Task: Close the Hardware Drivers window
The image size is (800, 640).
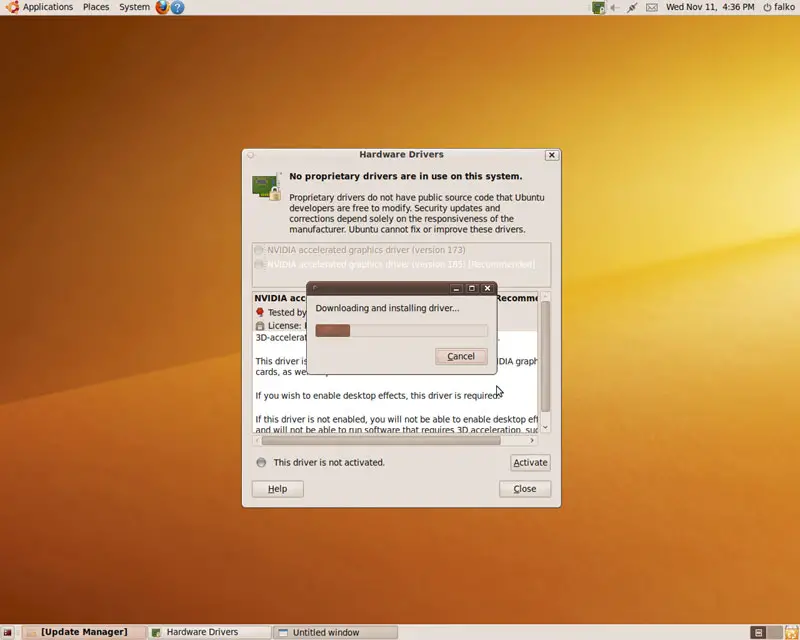Action: [x=552, y=155]
